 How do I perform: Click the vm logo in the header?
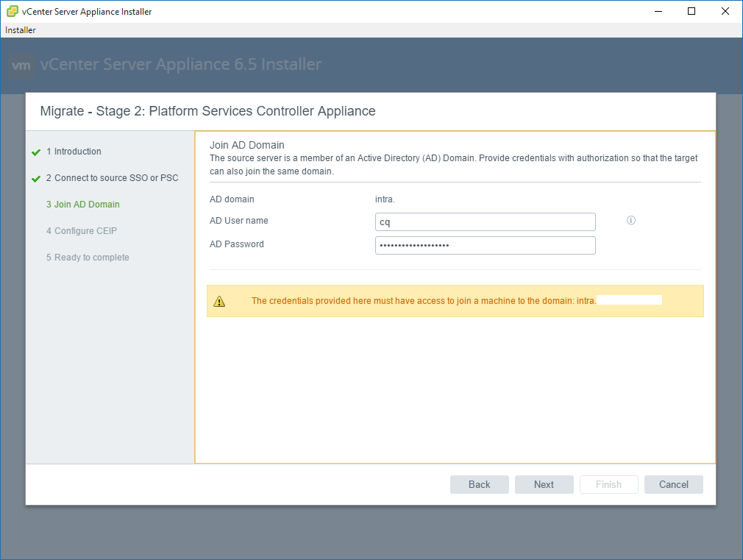22,65
